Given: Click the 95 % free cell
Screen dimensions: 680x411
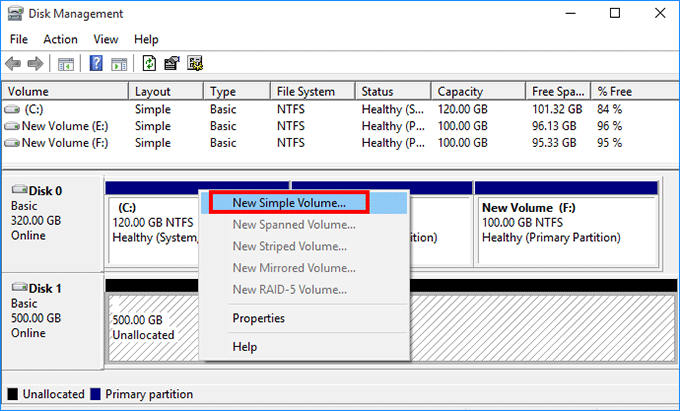Looking at the screenshot, I should click(609, 143).
